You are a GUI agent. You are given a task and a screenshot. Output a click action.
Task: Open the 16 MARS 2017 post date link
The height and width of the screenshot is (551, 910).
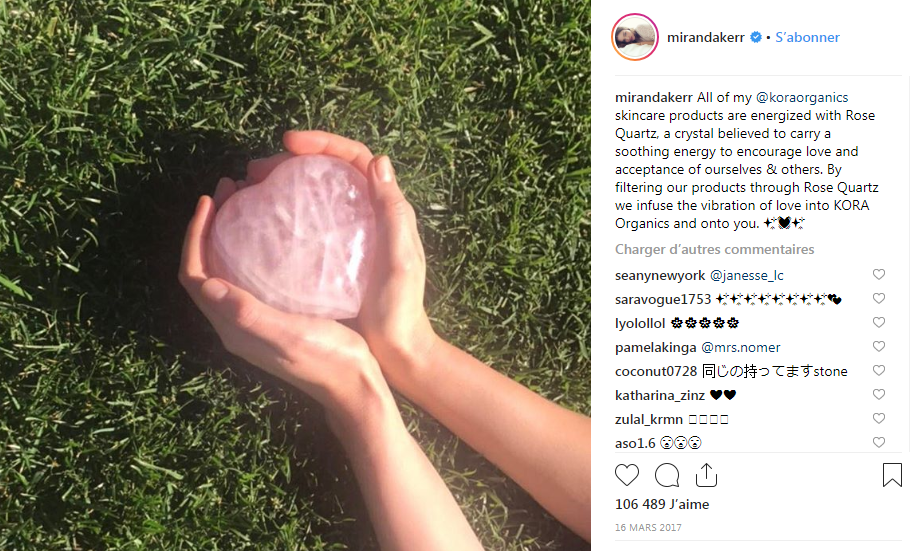[x=648, y=527]
